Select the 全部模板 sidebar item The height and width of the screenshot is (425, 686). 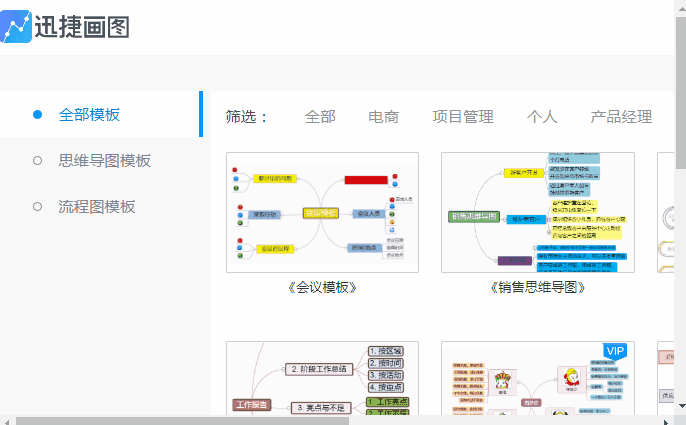pos(101,114)
